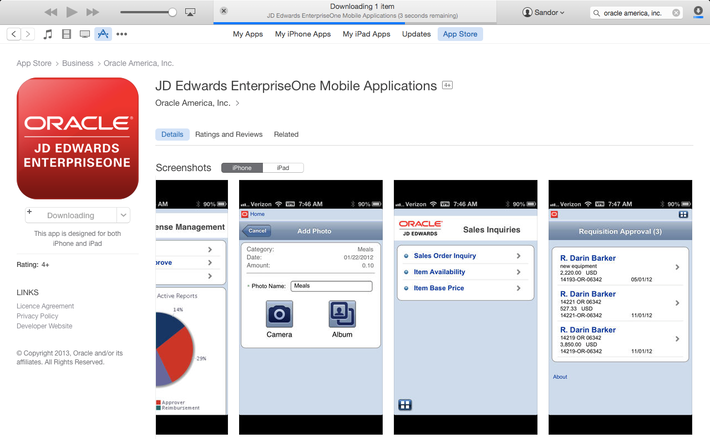This screenshot has width=710, height=443.
Task: Open the My Apps tab
Action: (x=248, y=34)
